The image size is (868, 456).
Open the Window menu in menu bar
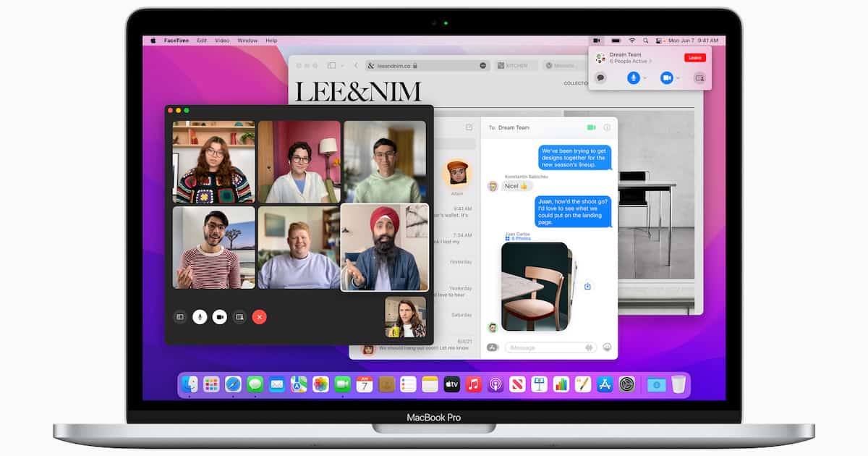click(247, 41)
